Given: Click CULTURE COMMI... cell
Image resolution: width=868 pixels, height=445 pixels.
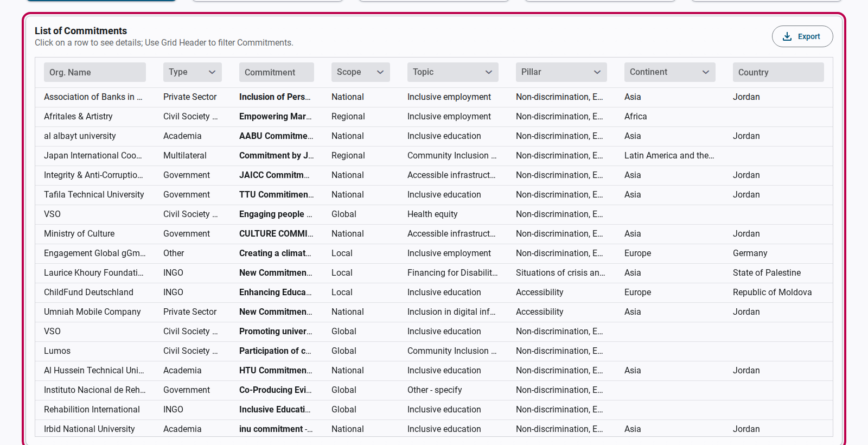Looking at the screenshot, I should click(x=276, y=234).
